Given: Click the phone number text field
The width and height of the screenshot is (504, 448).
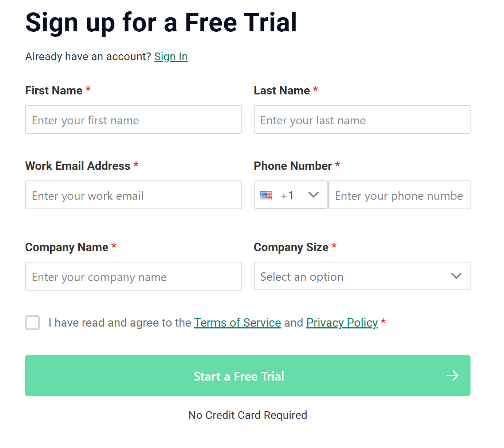Looking at the screenshot, I should point(399,195).
